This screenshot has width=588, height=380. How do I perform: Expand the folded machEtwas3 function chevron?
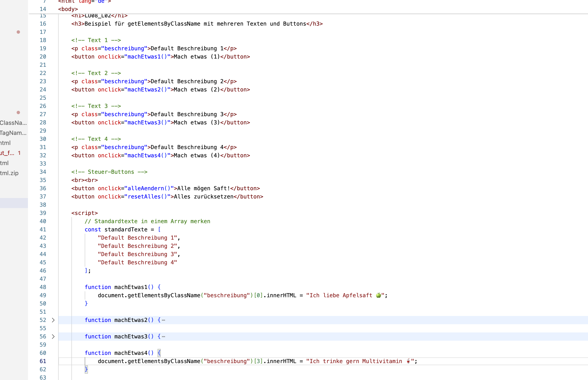tap(53, 337)
